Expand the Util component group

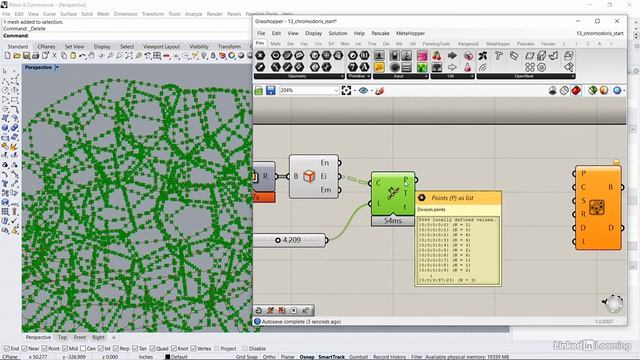click(452, 76)
